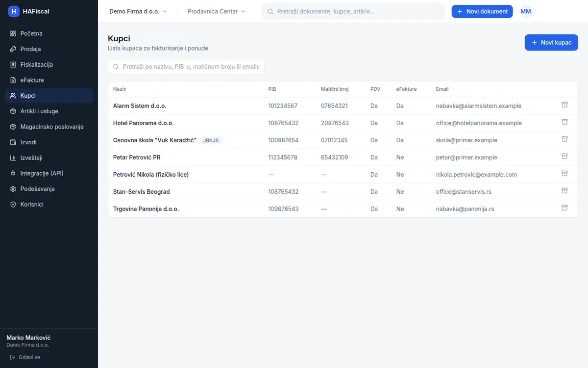The height and width of the screenshot is (368, 588).
Task: Click the Matični broj value 20876543
Action: (335, 123)
